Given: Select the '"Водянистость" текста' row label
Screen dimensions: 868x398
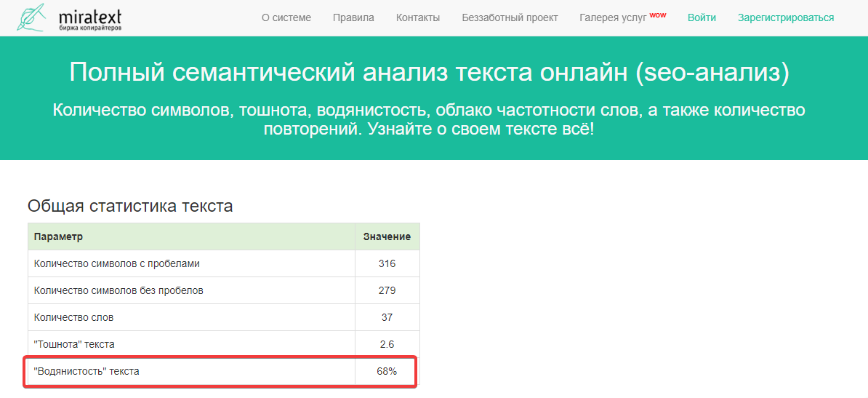Looking at the screenshot, I should click(87, 371).
